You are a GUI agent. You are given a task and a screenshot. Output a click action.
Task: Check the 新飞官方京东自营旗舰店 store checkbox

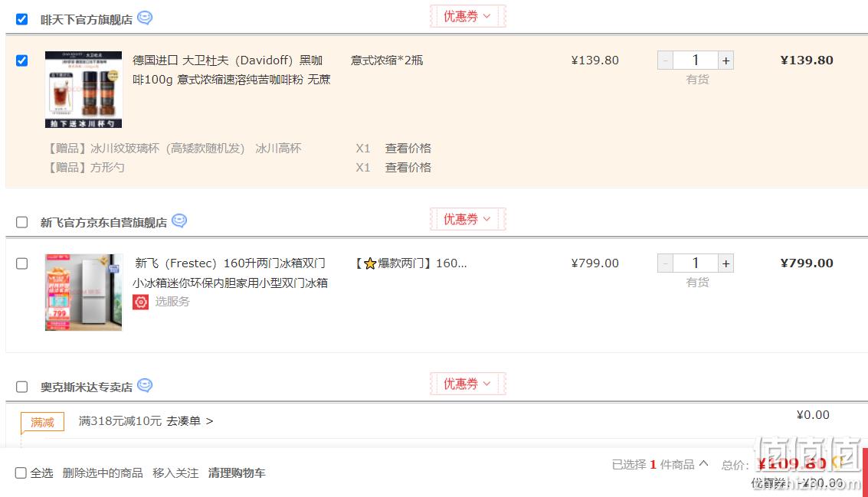click(21, 222)
